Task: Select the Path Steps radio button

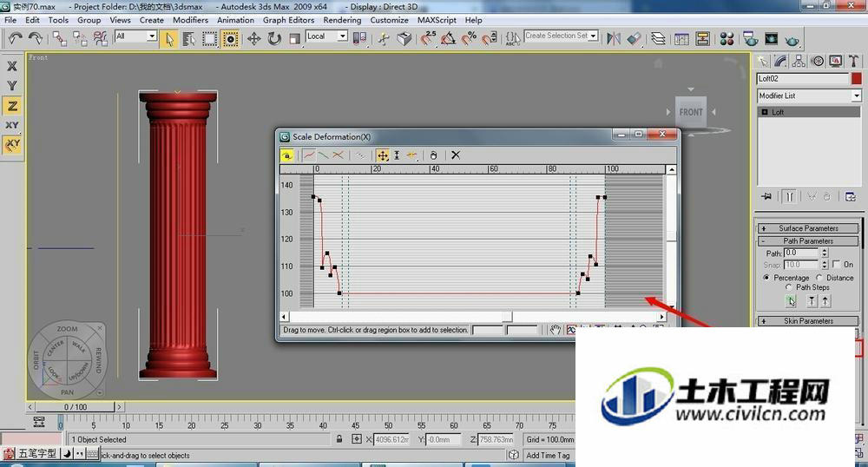Action: (x=789, y=287)
